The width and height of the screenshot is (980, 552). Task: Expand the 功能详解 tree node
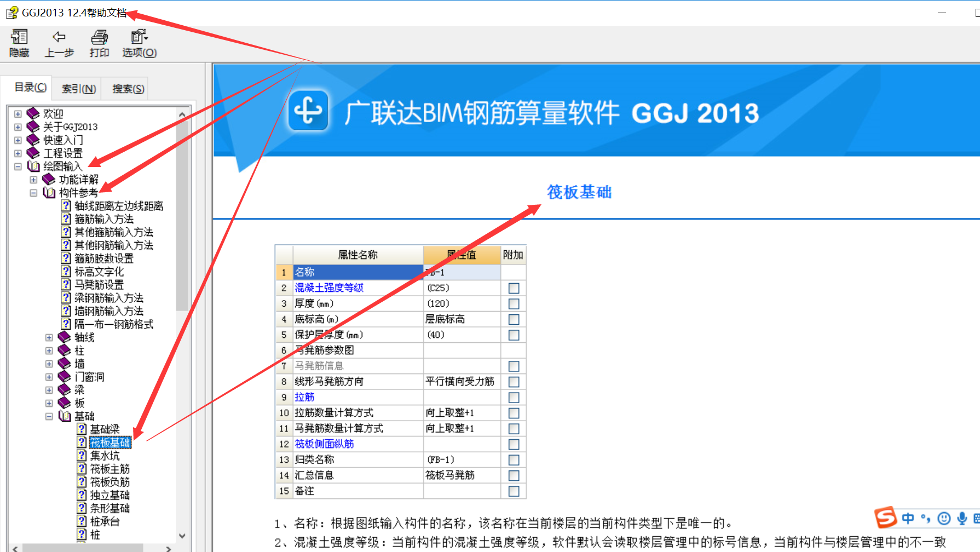pos(33,180)
